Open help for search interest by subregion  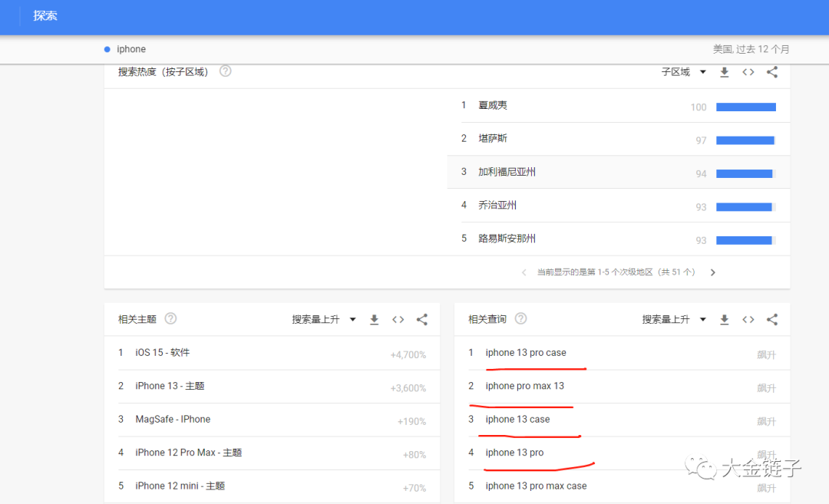pos(225,71)
